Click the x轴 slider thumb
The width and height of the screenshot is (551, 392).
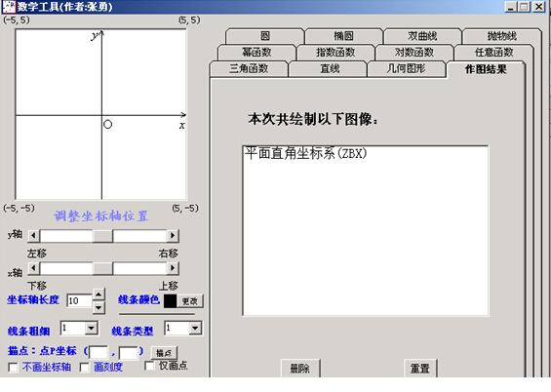point(102,268)
